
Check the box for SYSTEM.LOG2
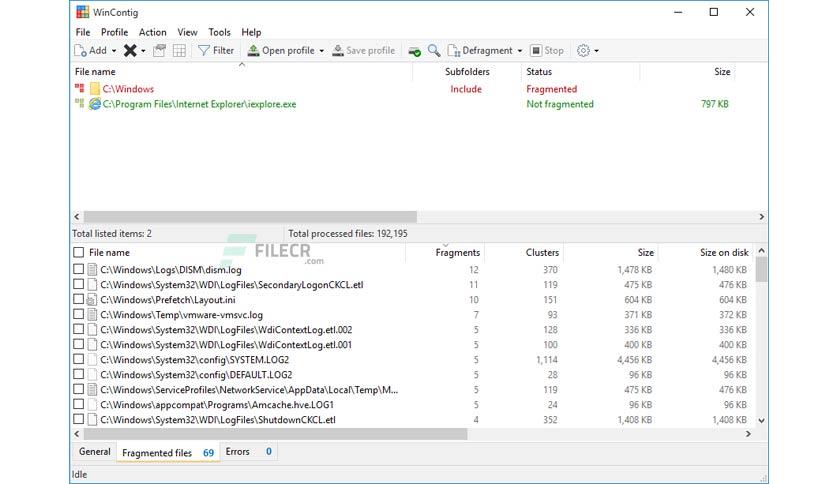pyautogui.click(x=78, y=359)
